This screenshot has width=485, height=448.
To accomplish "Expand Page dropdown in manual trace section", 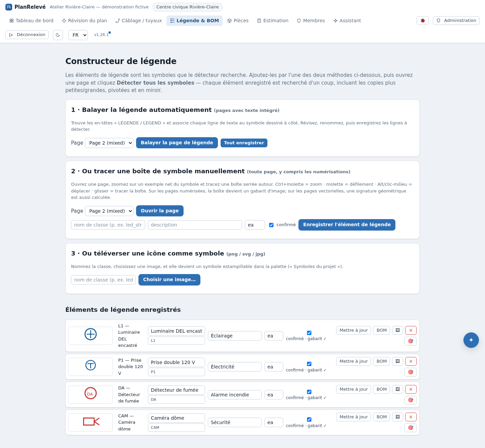I will pos(109,211).
